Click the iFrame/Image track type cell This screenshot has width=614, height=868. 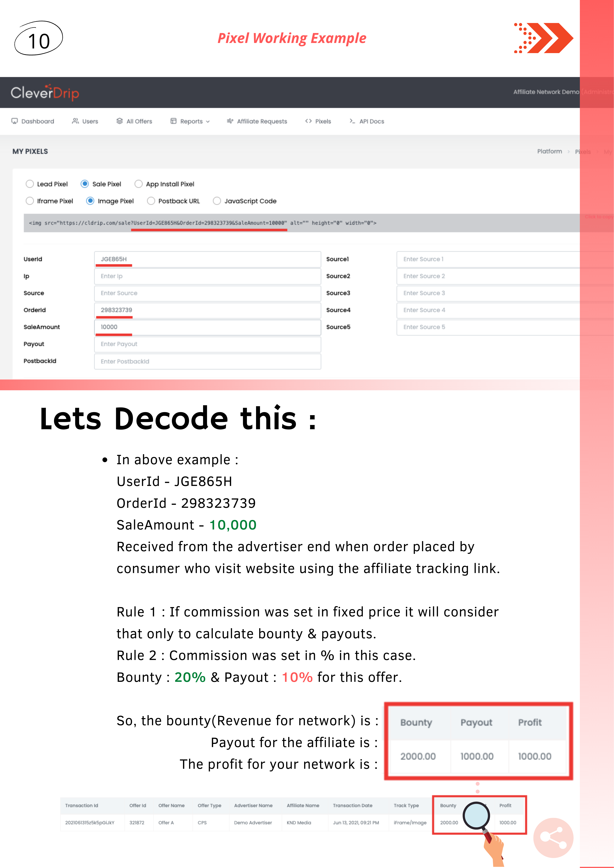(x=410, y=823)
